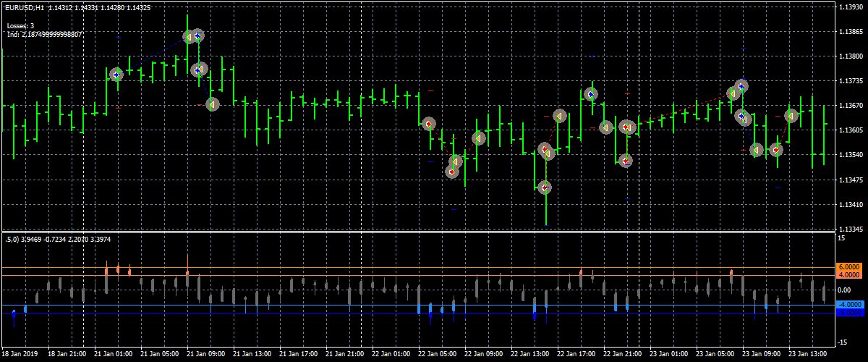Click the '23 Jan 01:00' time label
This screenshot has height=362, width=868.
[668, 355]
